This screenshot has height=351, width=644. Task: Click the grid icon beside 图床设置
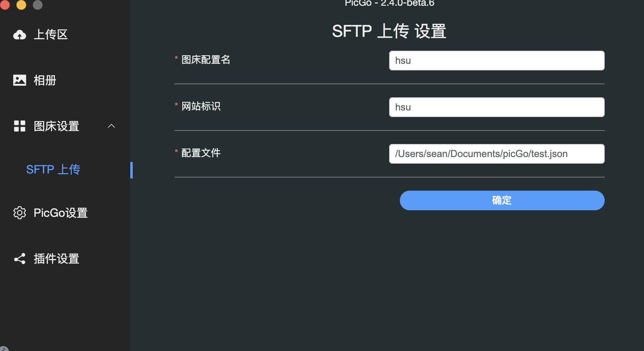tap(20, 126)
